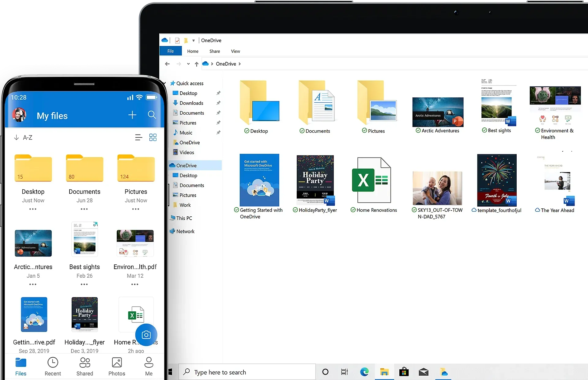The height and width of the screenshot is (380, 588).
Task: Open the Me tab on phone
Action: tap(149, 367)
